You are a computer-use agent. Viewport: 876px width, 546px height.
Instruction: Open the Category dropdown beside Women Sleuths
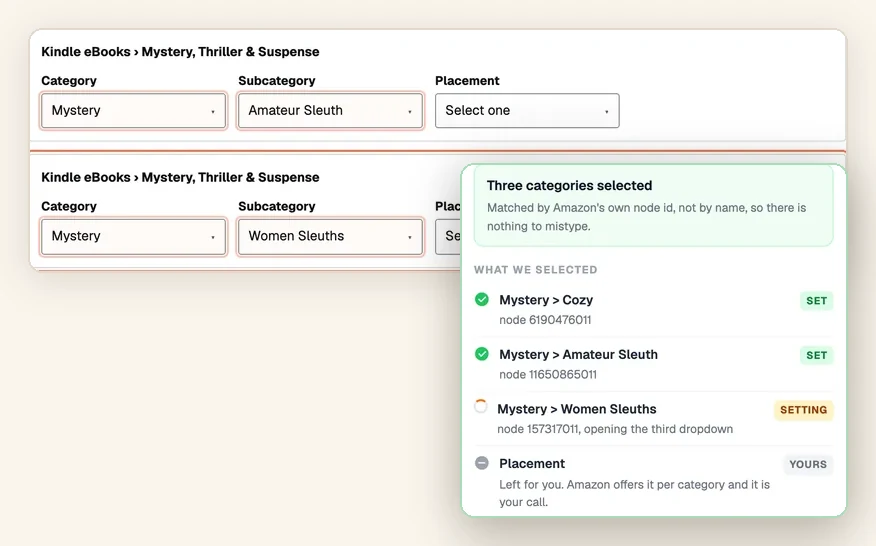click(x=134, y=236)
